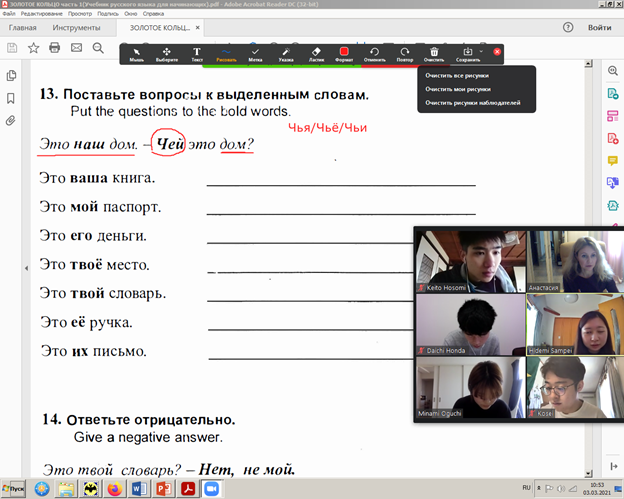This screenshot has height=499, width=624.
Task: Undo the last annotation (Отменить)
Action: click(374, 53)
